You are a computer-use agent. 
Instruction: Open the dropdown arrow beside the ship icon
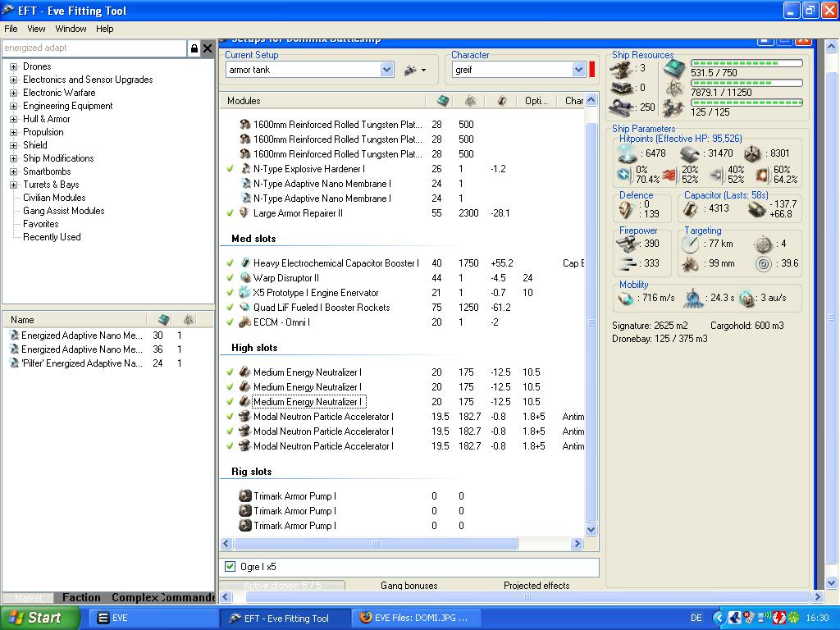click(x=424, y=71)
